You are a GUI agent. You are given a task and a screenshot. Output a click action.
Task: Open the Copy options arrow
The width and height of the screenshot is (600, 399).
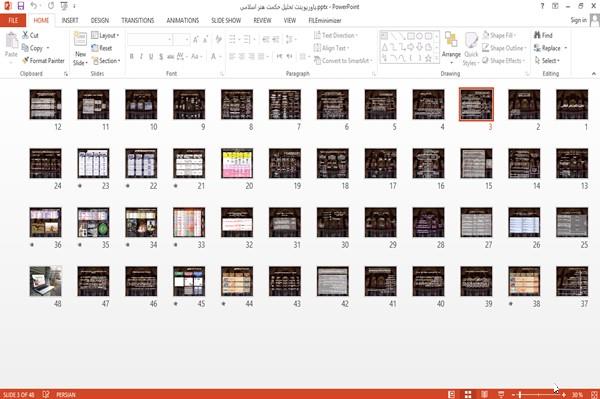(x=48, y=48)
